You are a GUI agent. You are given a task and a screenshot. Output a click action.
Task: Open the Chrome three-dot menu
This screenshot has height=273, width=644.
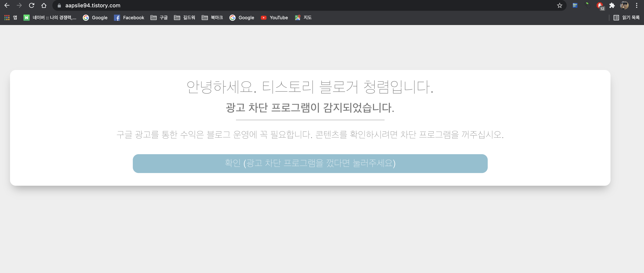pyautogui.click(x=637, y=6)
